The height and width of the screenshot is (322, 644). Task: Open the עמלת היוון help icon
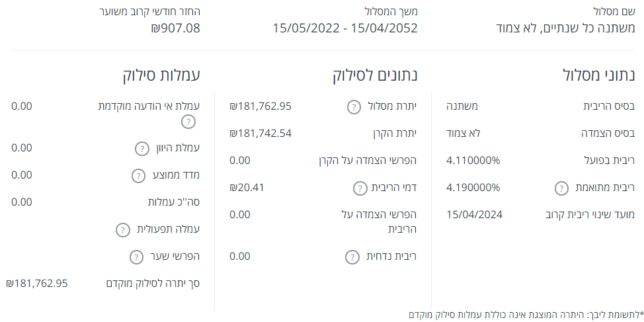pyautogui.click(x=141, y=148)
